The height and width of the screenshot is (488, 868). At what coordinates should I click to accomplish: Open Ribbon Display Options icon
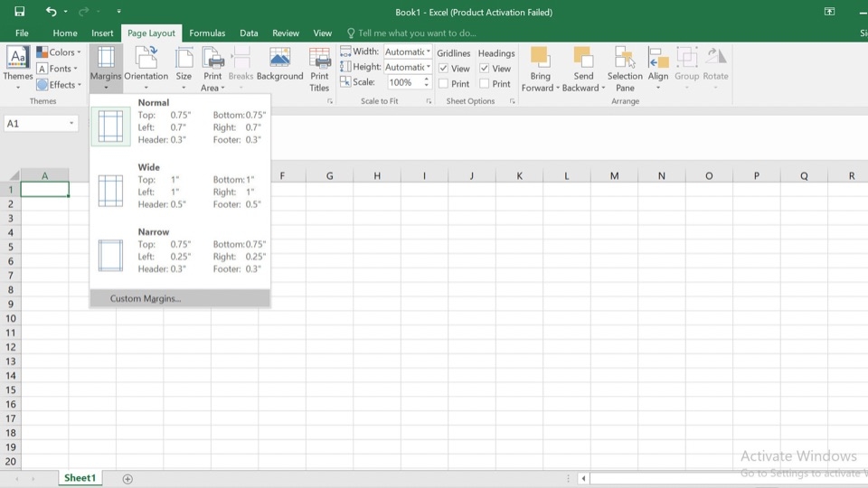(829, 12)
